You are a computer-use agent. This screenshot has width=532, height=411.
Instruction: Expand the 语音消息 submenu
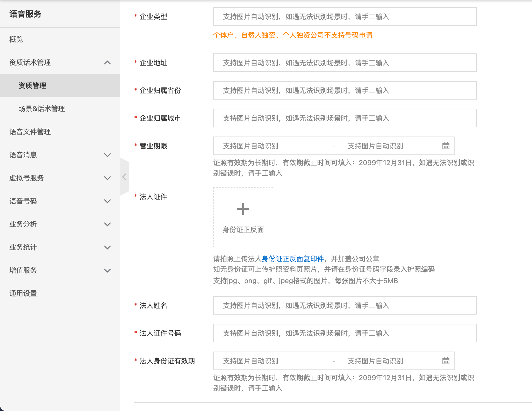tap(107, 155)
